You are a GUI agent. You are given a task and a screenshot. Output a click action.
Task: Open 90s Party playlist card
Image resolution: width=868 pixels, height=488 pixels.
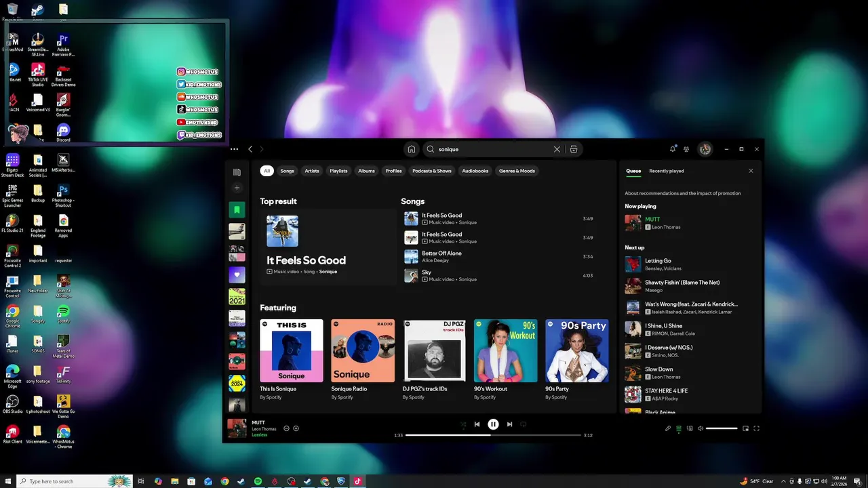click(x=576, y=360)
